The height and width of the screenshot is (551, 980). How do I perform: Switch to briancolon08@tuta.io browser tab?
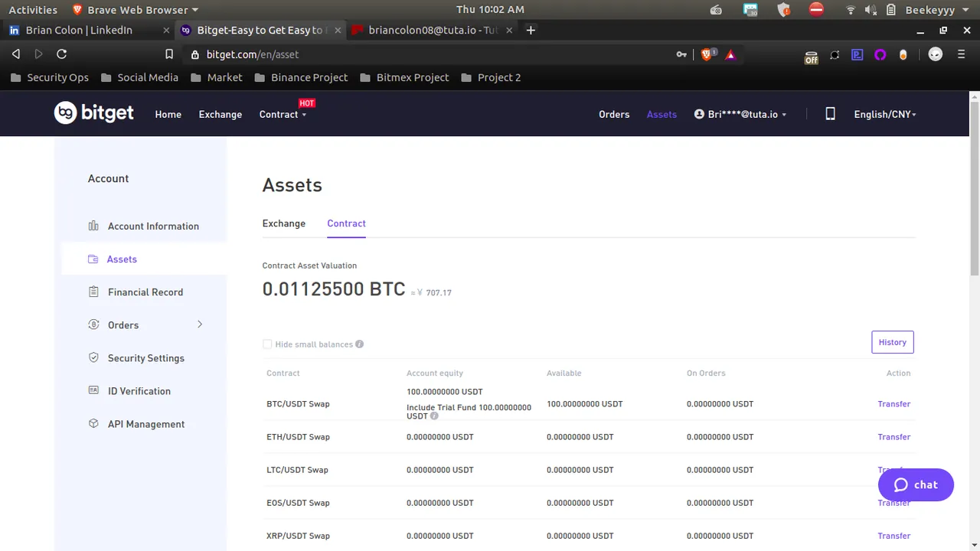click(x=433, y=30)
